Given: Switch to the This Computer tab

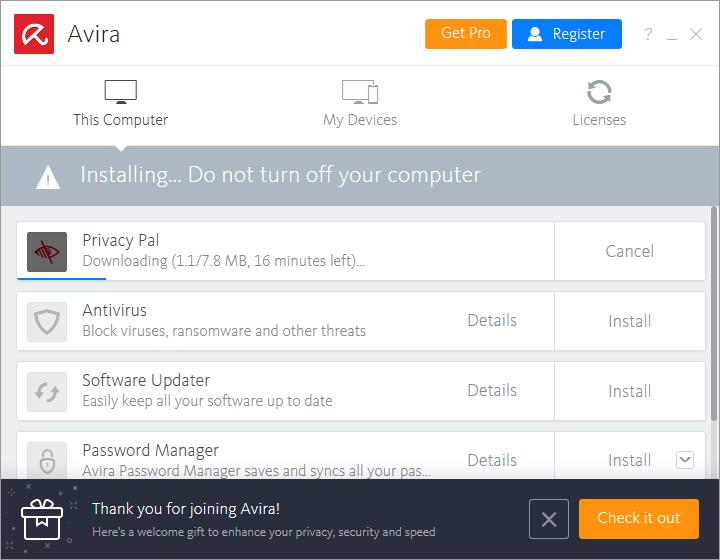Looking at the screenshot, I should pos(120,104).
